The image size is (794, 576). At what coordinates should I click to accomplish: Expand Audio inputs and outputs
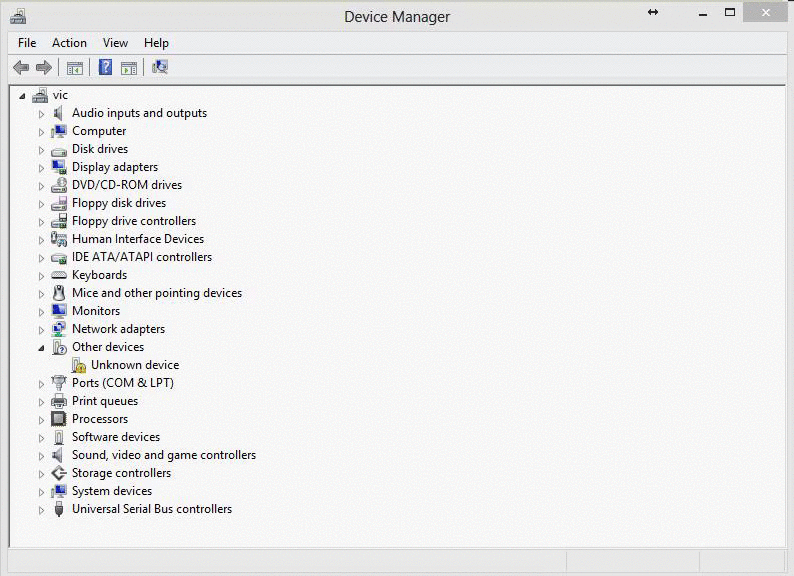tap(41, 114)
